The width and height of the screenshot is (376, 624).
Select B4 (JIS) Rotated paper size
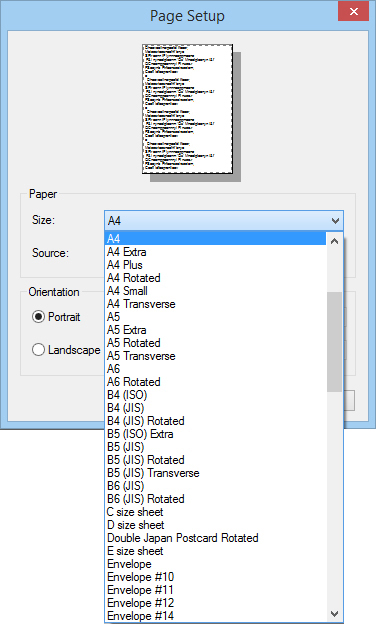[x=215, y=421]
